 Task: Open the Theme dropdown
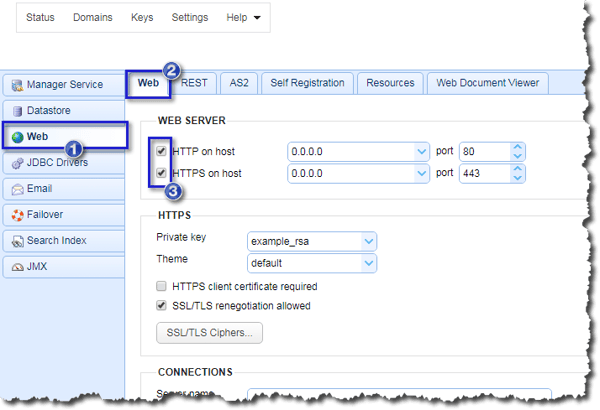click(x=369, y=263)
